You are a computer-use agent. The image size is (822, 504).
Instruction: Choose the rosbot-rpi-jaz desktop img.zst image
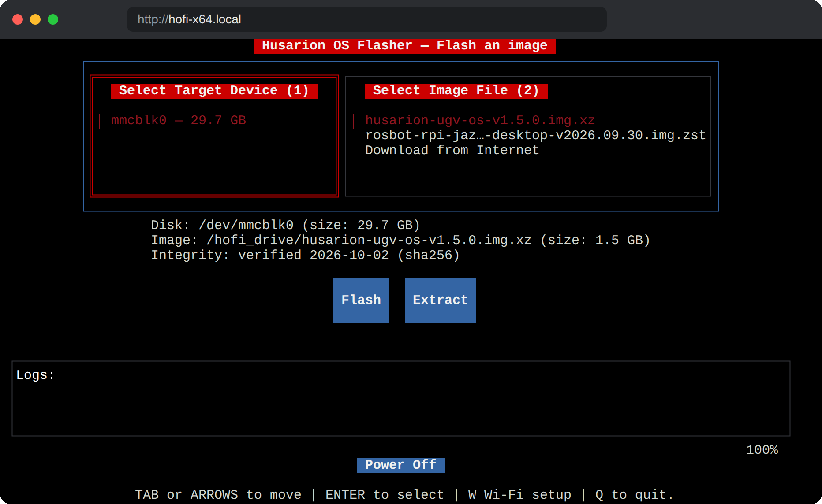pos(535,135)
